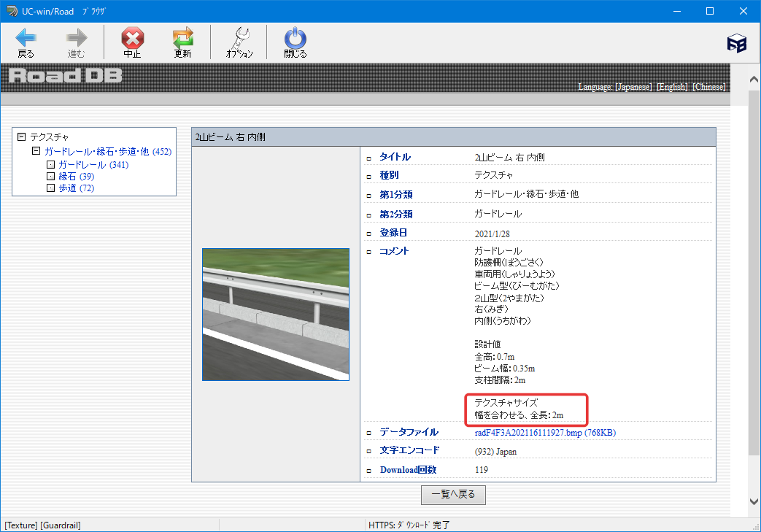
Task: Click the vertical scrollbar down arrow
Action: coord(754,501)
